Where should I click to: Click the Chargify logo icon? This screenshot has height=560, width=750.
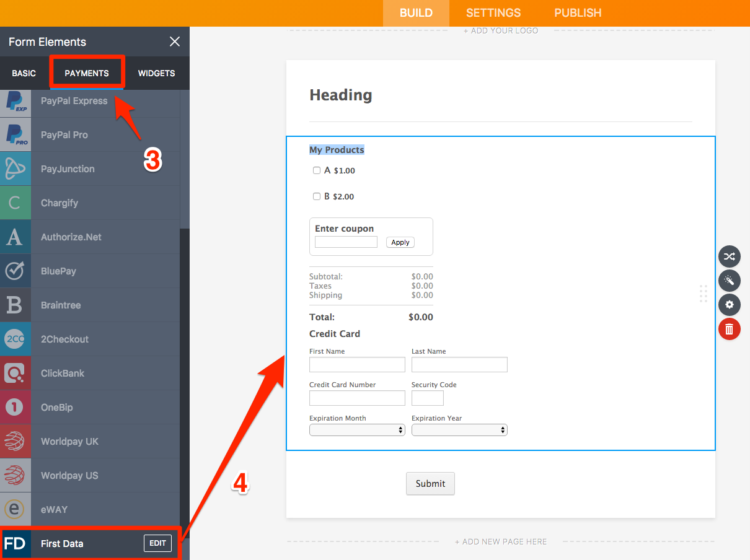[x=15, y=203]
